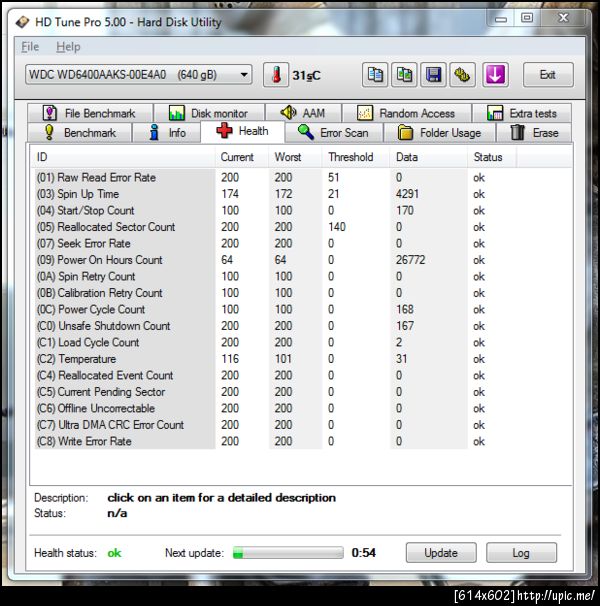Select the (01) Raw Read Error Rate row

(274, 177)
